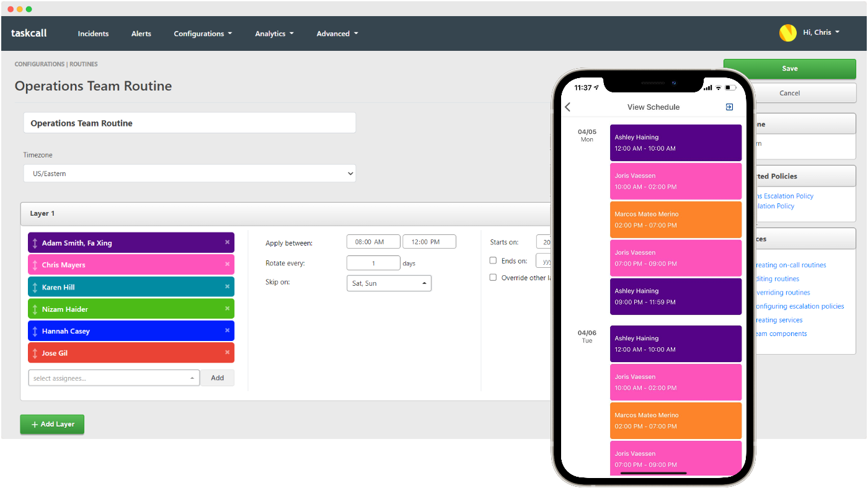Remove Jose Gil using his delete icon
Image resolution: width=868 pixels, height=496 pixels.
pos(228,353)
